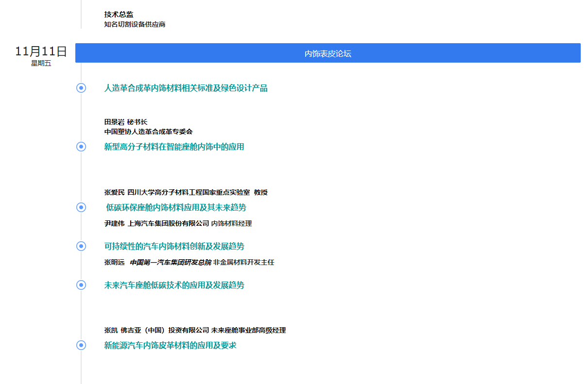The height and width of the screenshot is (384, 588).
Task: Open session 人造革合成革内饰材料相关标准及绿色设计产品
Action: (x=186, y=88)
